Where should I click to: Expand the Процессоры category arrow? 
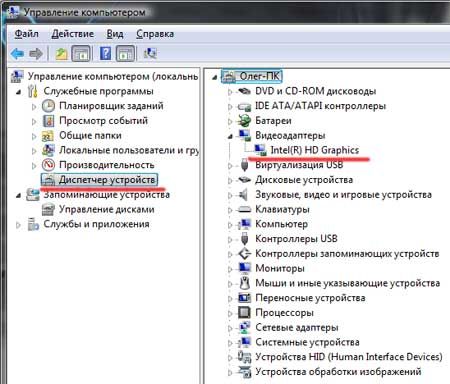click(x=230, y=313)
